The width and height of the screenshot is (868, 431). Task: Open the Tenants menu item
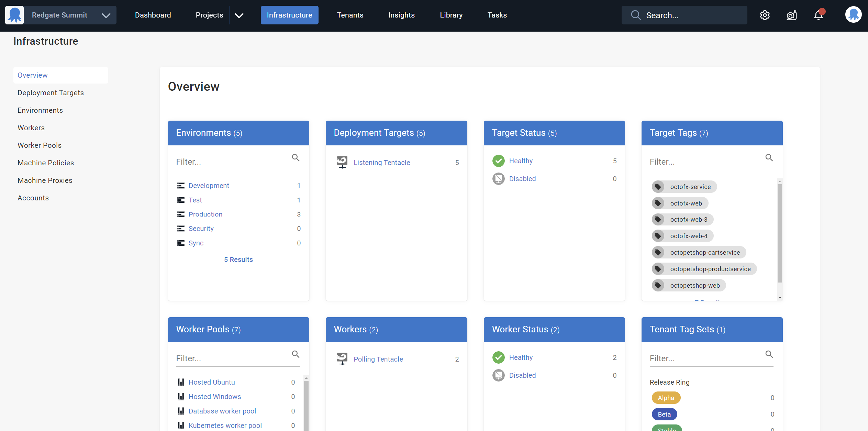(350, 15)
